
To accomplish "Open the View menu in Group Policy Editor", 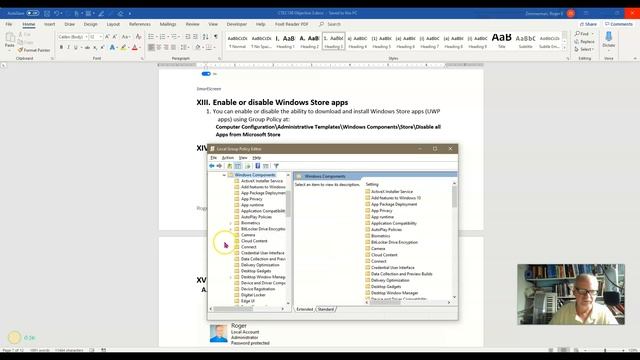I will pyautogui.click(x=243, y=158).
